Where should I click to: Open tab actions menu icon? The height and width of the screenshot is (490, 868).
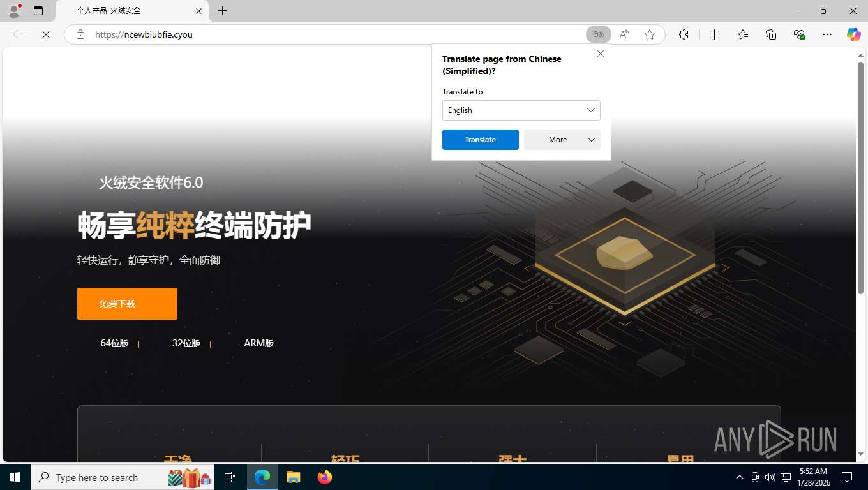click(x=38, y=11)
